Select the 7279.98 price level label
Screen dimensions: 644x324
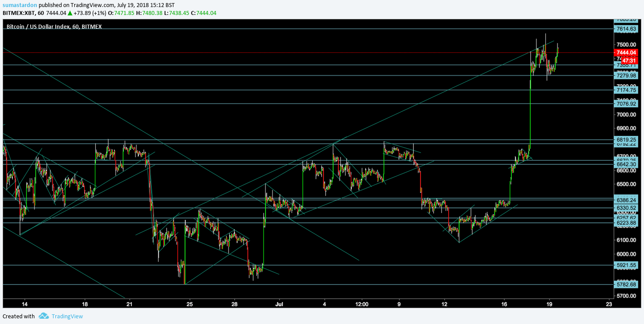tap(626, 76)
